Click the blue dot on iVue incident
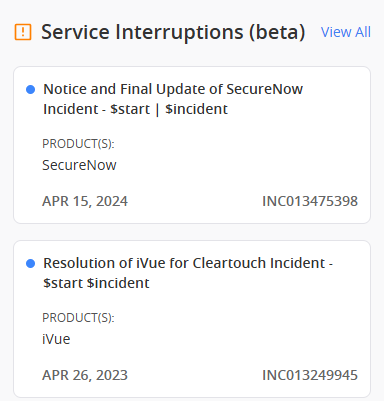The width and height of the screenshot is (384, 401). pos(30,263)
